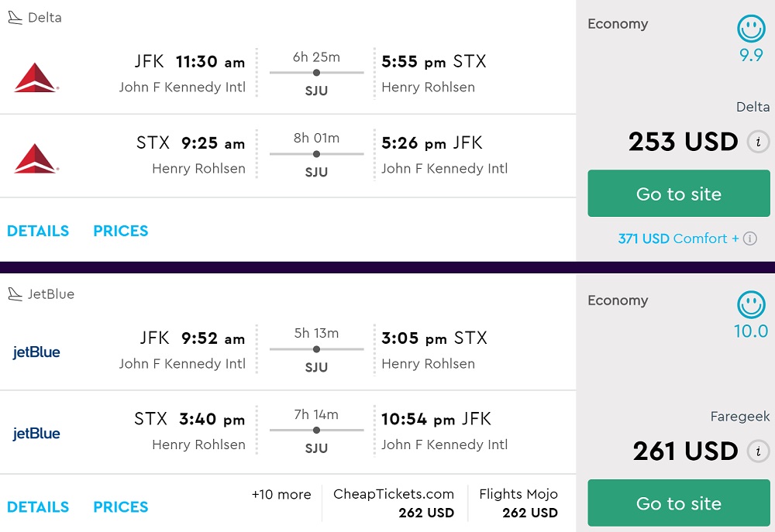Click the airplane seat icon next to JetBlue

point(15,294)
